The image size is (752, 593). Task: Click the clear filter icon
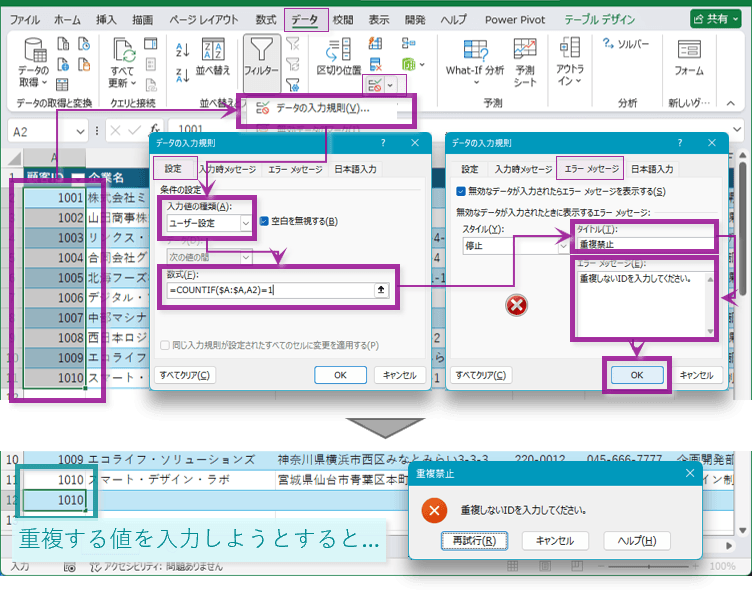click(293, 44)
